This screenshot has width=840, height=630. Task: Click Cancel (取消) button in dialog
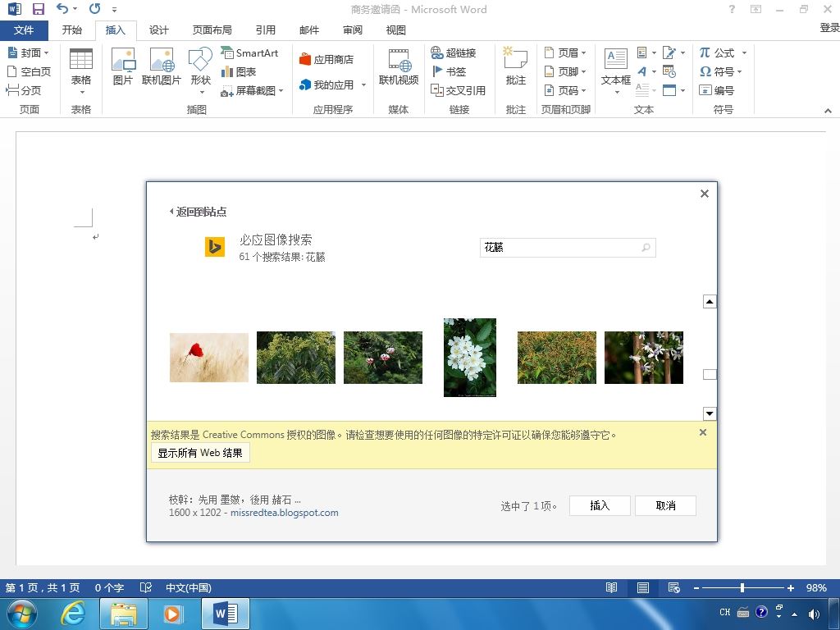point(665,505)
